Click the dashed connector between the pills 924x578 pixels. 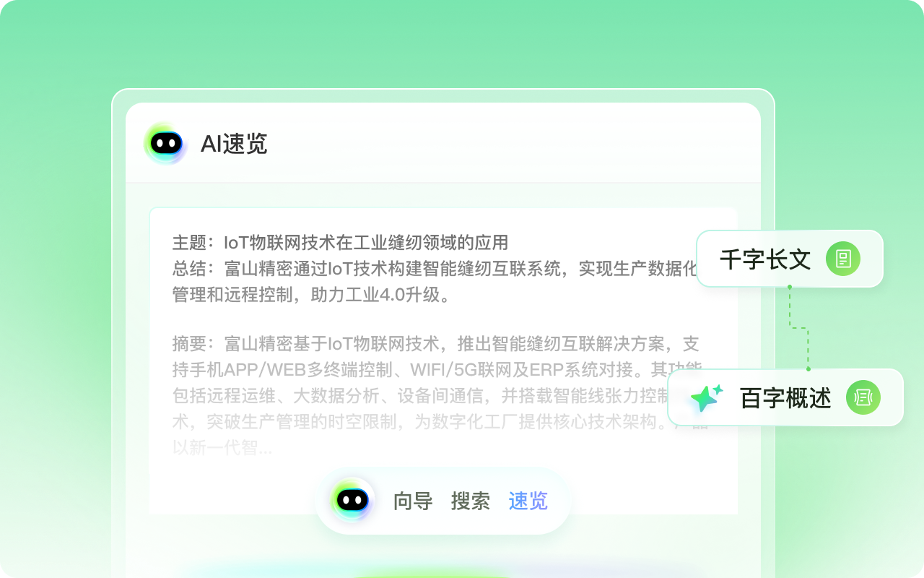(799, 328)
